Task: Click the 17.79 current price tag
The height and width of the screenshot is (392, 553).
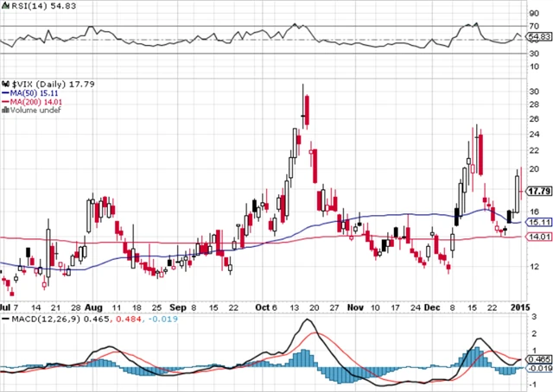Action: (x=539, y=192)
